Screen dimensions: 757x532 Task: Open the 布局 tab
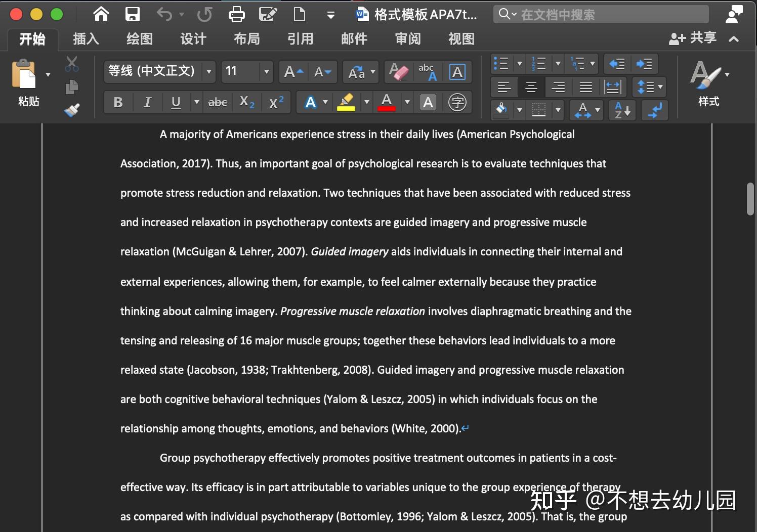[247, 39]
